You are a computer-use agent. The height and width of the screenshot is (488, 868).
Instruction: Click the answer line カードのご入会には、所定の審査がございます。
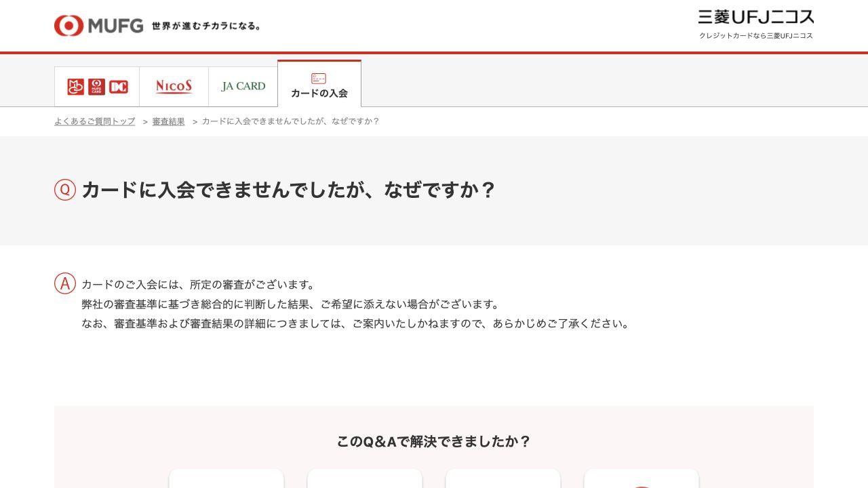click(198, 285)
